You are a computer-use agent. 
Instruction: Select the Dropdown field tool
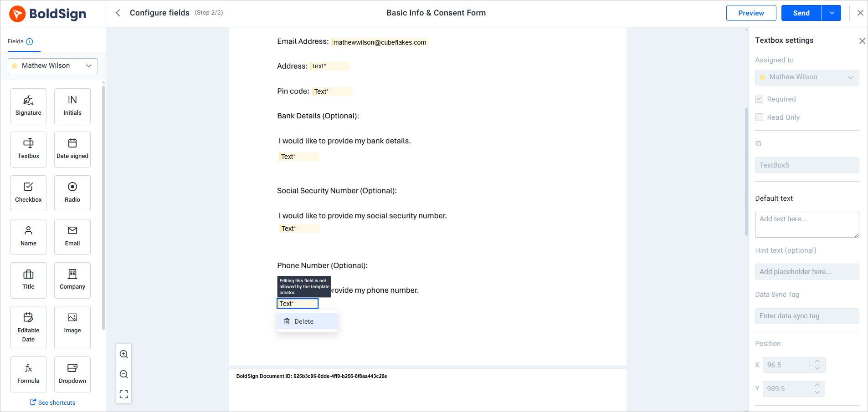72,374
